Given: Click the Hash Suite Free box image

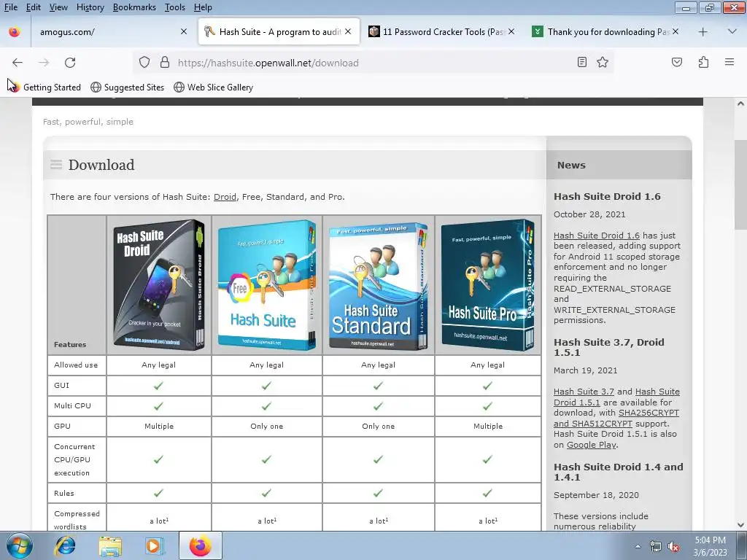Looking at the screenshot, I should click(x=267, y=285).
